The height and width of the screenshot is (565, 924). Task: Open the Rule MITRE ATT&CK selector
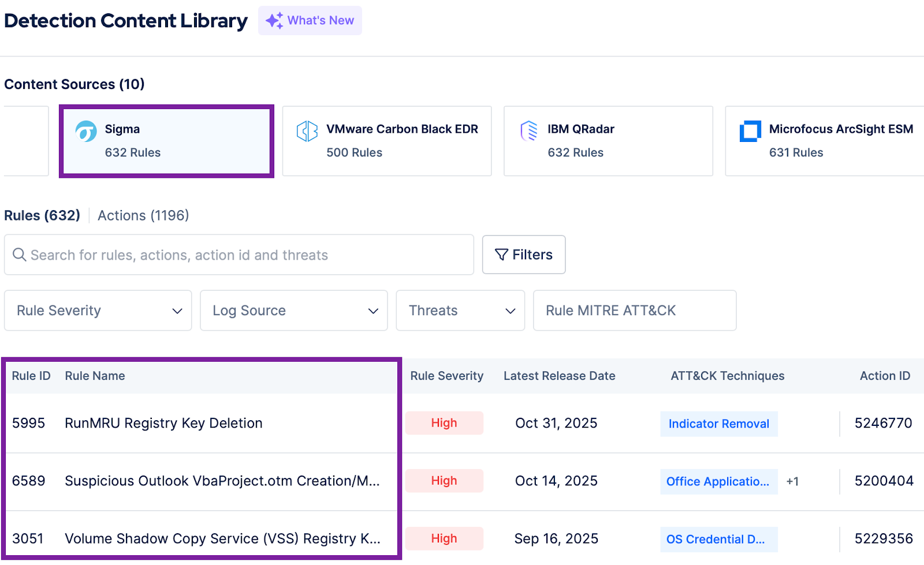634,310
